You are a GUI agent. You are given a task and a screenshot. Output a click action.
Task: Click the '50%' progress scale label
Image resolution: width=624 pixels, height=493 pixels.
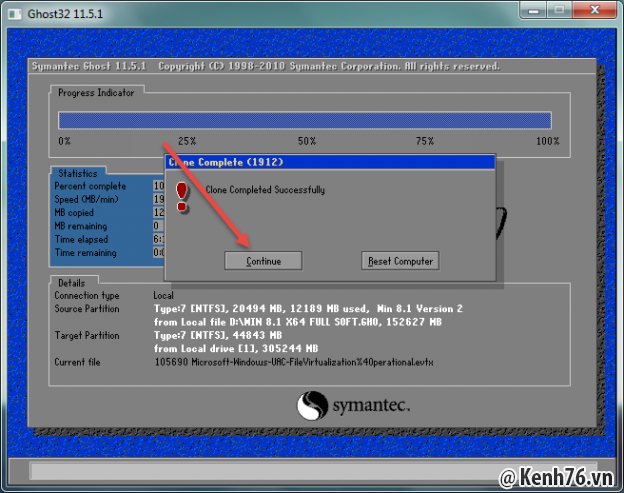coord(307,141)
